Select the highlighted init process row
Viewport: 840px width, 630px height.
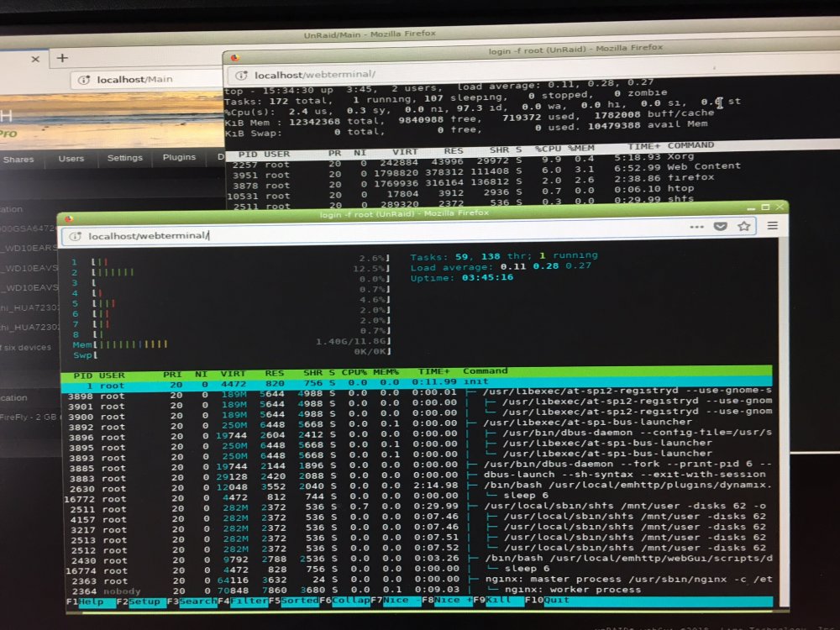tap(417, 384)
